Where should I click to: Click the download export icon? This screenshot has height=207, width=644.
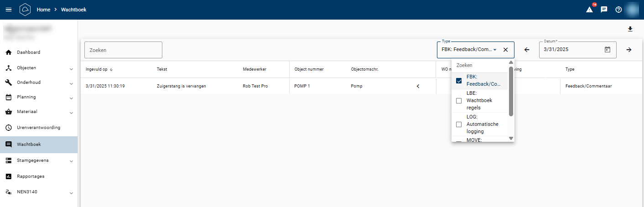(x=630, y=29)
